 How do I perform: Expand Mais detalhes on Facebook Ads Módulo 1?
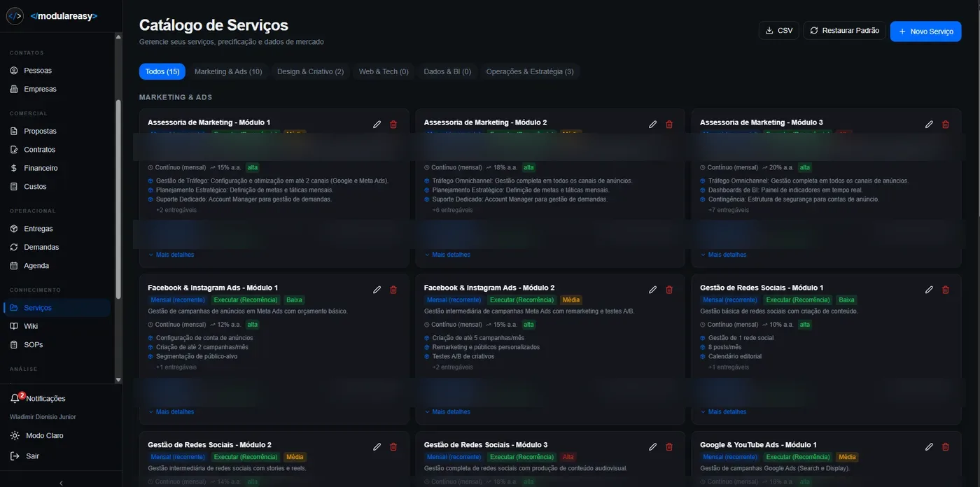[x=171, y=412]
